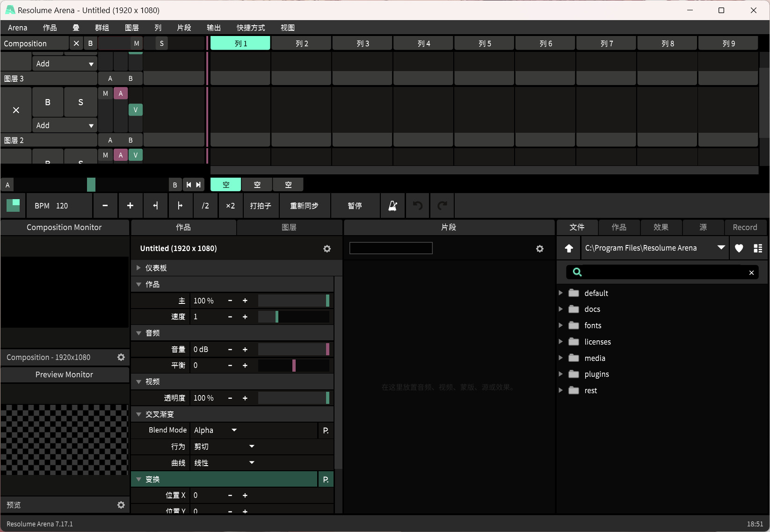The image size is (770, 532).
Task: Click the search magnifier icon
Action: click(x=577, y=272)
